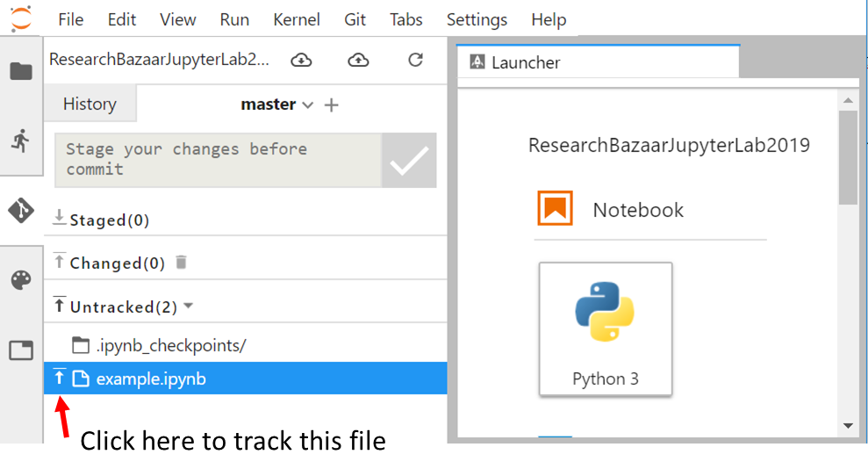Screen dimensions: 868x476
Task: Open the Git menu
Action: [x=355, y=19]
